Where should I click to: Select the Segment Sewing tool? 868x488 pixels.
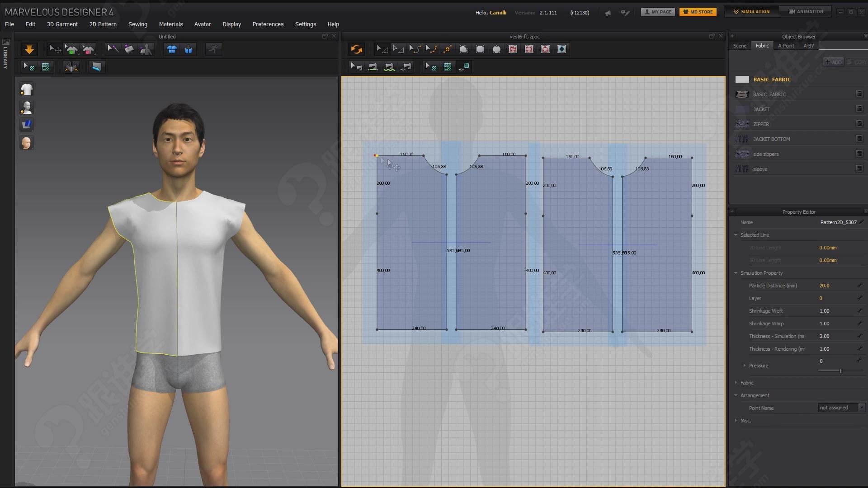tap(373, 67)
